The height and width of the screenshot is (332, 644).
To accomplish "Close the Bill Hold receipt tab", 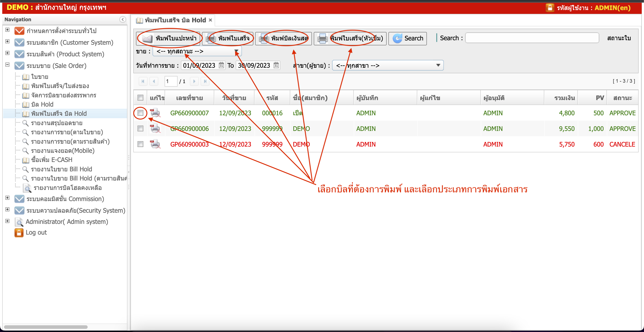I will click(x=210, y=20).
